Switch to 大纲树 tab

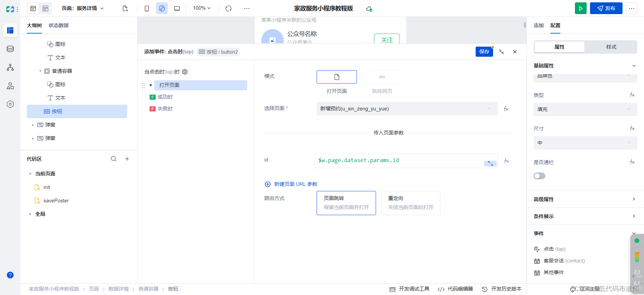[x=34, y=26]
